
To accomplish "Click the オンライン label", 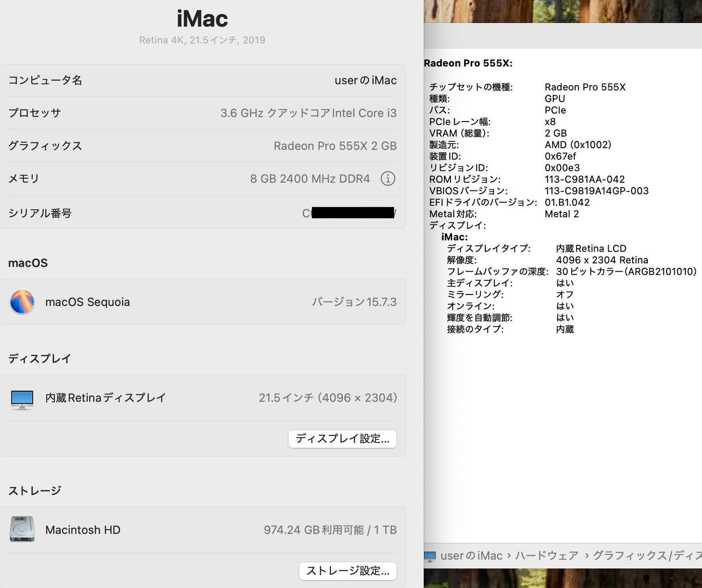I will click(x=471, y=306).
